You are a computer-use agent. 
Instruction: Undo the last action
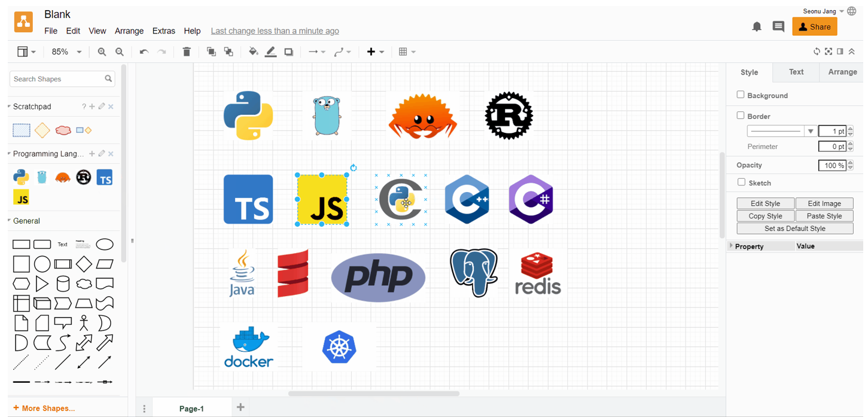(144, 52)
